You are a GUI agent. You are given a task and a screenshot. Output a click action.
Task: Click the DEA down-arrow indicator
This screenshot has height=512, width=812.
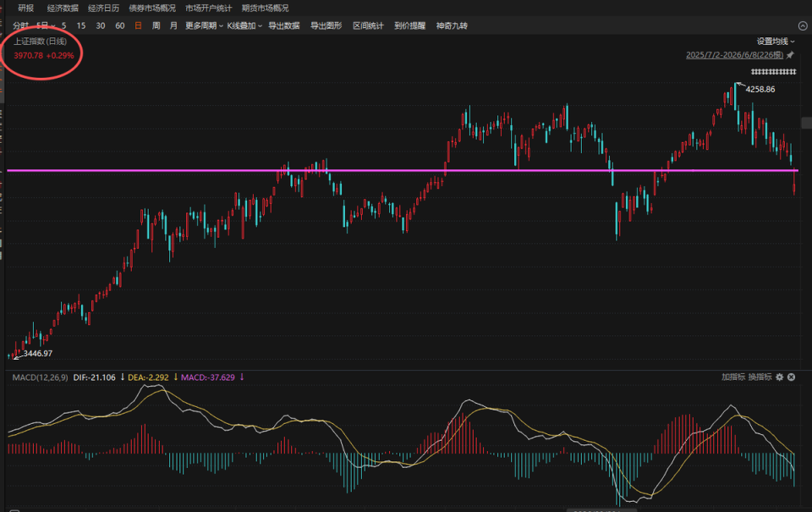176,377
